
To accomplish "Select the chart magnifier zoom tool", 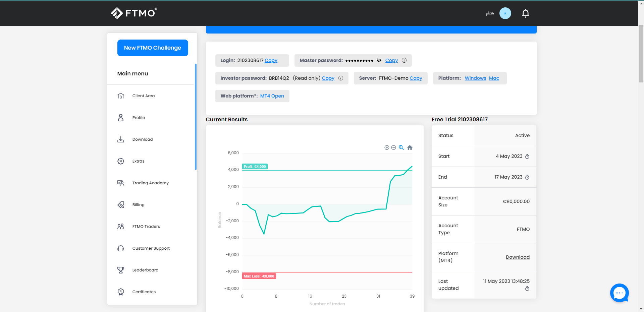I will (x=401, y=147).
